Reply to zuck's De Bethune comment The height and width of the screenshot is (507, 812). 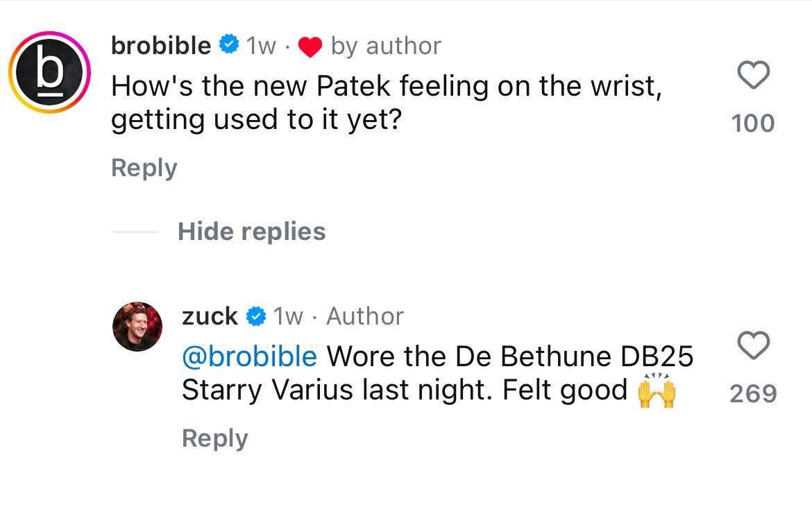click(x=214, y=438)
